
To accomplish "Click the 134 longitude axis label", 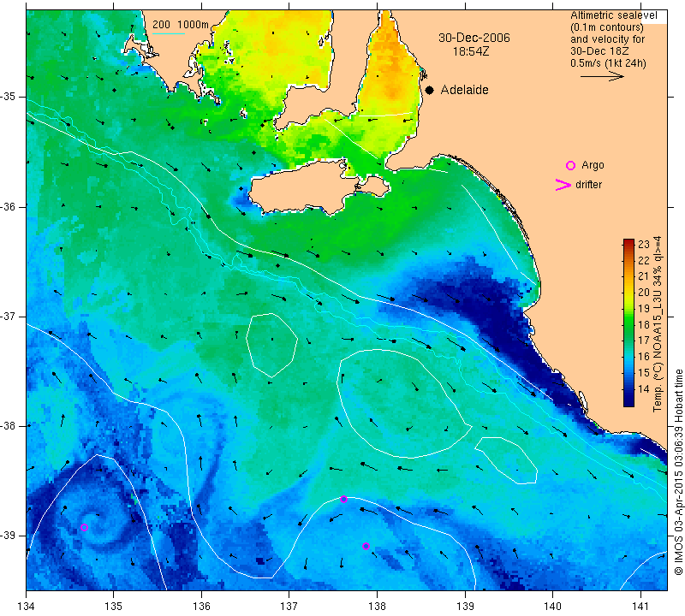I will click(x=27, y=606).
